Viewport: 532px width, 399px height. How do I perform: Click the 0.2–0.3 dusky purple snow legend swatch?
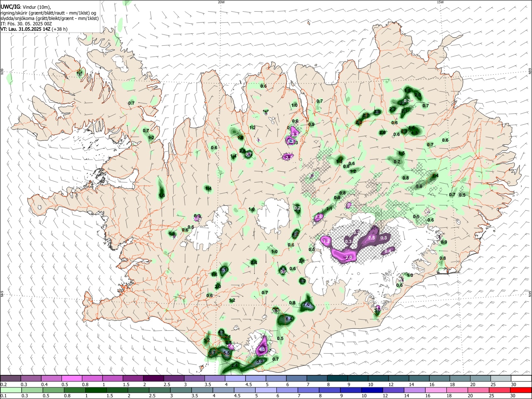tap(10, 378)
